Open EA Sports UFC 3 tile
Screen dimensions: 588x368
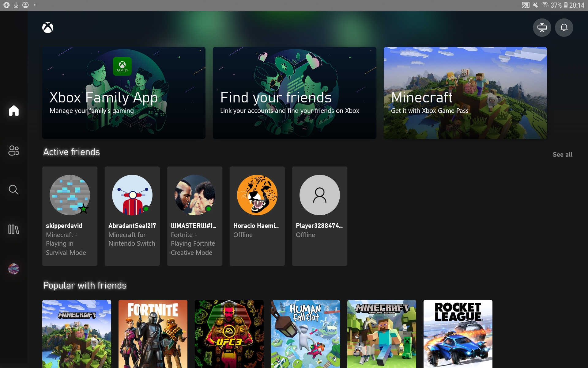click(x=229, y=334)
